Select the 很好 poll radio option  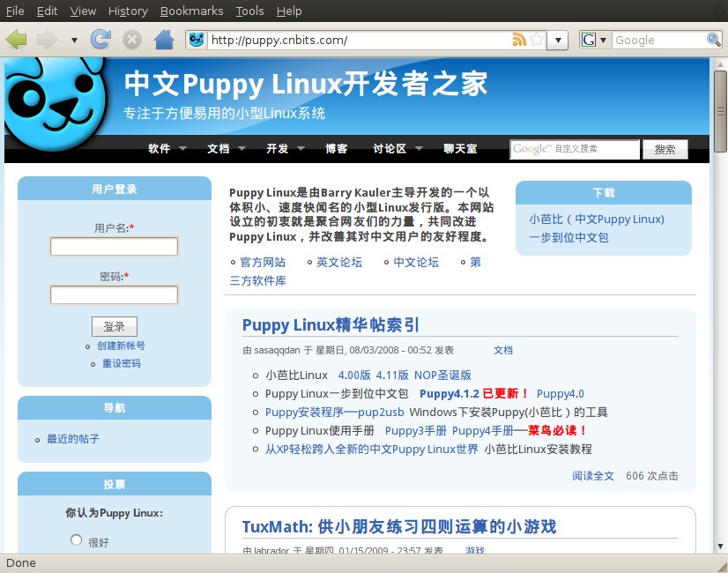point(76,540)
